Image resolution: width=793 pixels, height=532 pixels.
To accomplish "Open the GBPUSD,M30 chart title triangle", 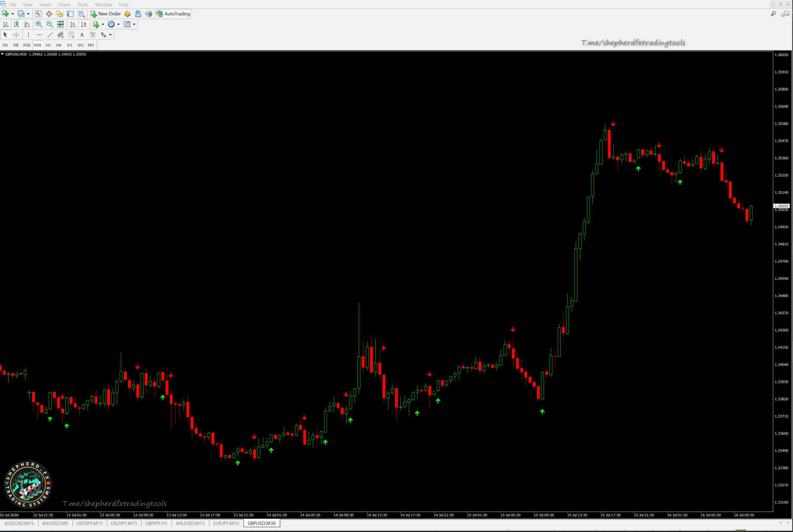I will pyautogui.click(x=2, y=54).
